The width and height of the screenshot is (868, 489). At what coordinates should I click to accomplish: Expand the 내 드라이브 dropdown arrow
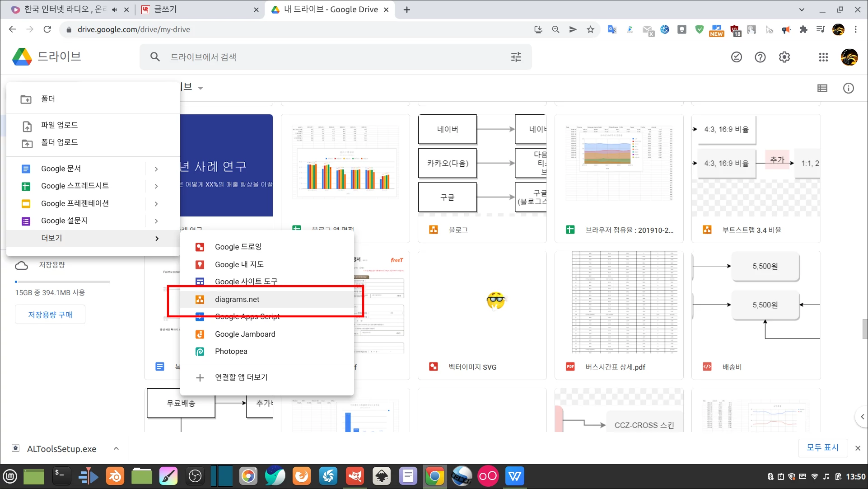point(201,88)
